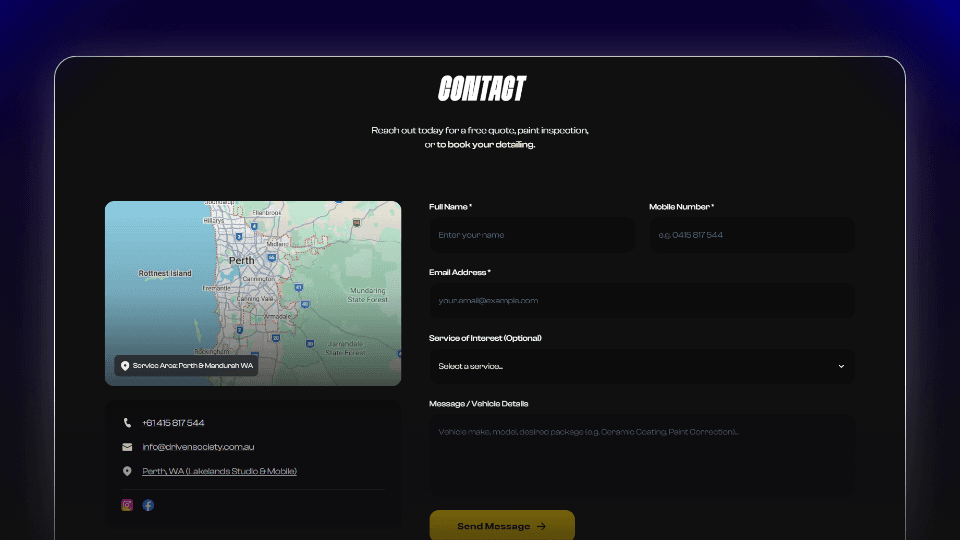Focus the Mobile Number input field
Viewport: 960px width, 540px height.
(752, 235)
